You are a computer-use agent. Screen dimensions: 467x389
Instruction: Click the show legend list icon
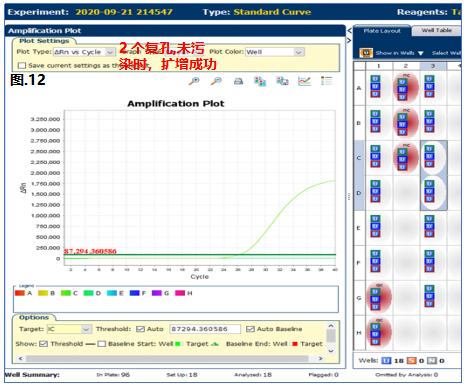326,81
